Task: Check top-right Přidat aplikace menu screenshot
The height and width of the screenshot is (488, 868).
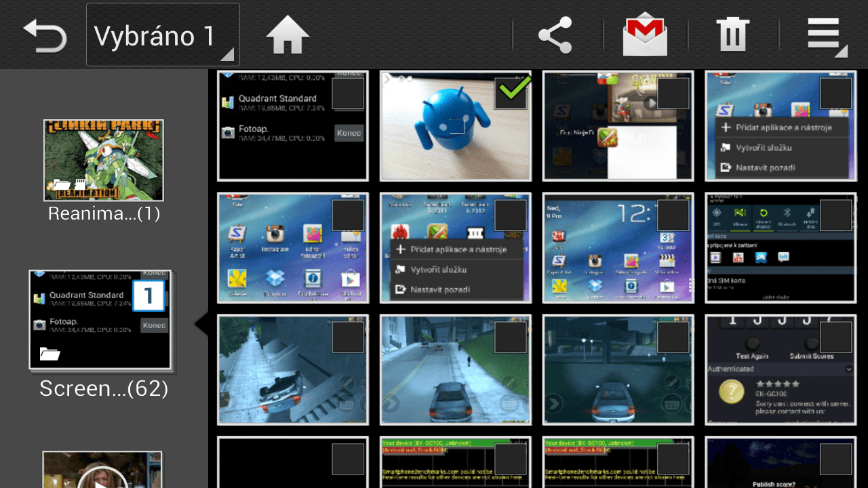Action: click(836, 93)
